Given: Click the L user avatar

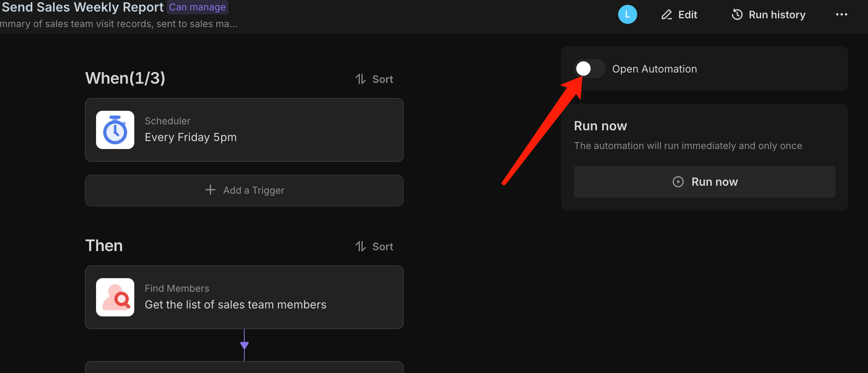Looking at the screenshot, I should 627,14.
